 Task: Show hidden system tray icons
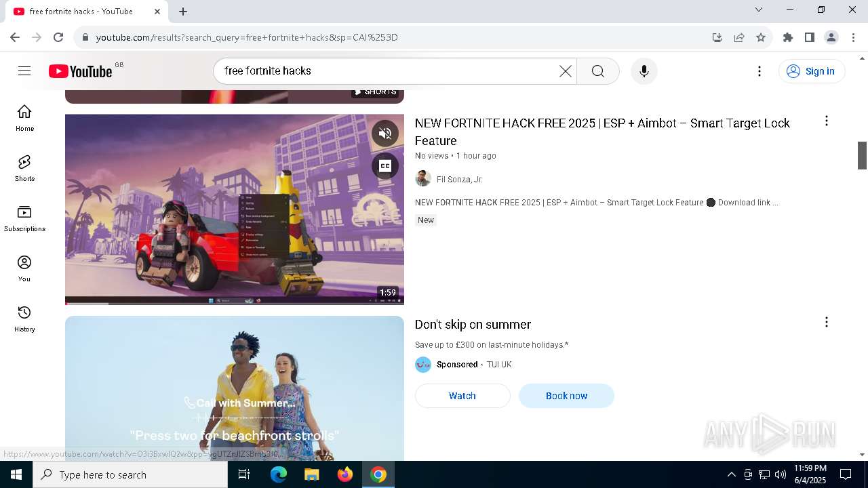[731, 474]
